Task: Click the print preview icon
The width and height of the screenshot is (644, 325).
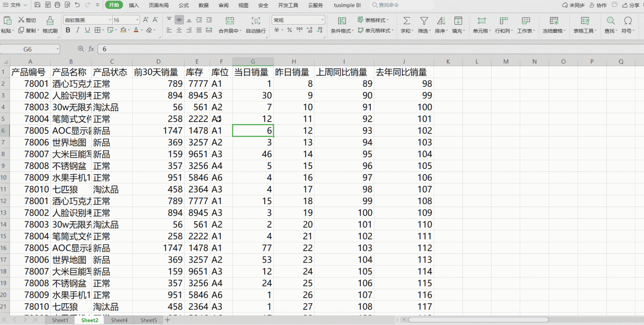Action: pyautogui.click(x=67, y=5)
